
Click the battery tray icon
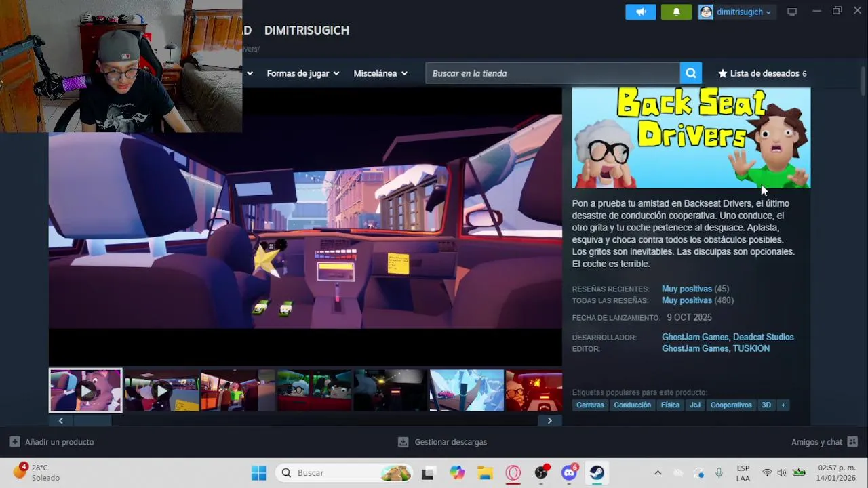800,473
